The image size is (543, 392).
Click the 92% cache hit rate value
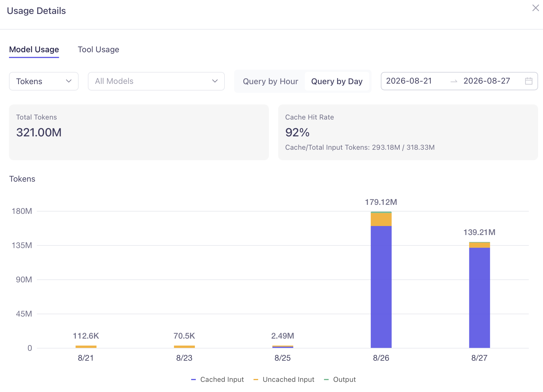click(x=297, y=133)
